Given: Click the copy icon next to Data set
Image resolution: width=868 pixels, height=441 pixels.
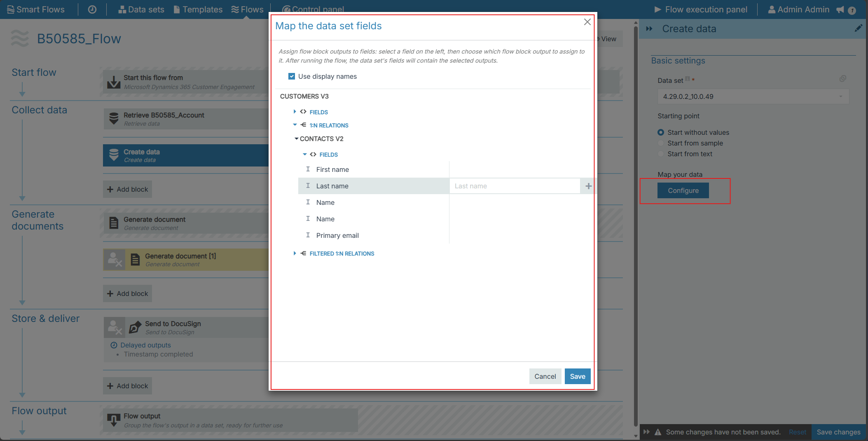Looking at the screenshot, I should coord(842,78).
